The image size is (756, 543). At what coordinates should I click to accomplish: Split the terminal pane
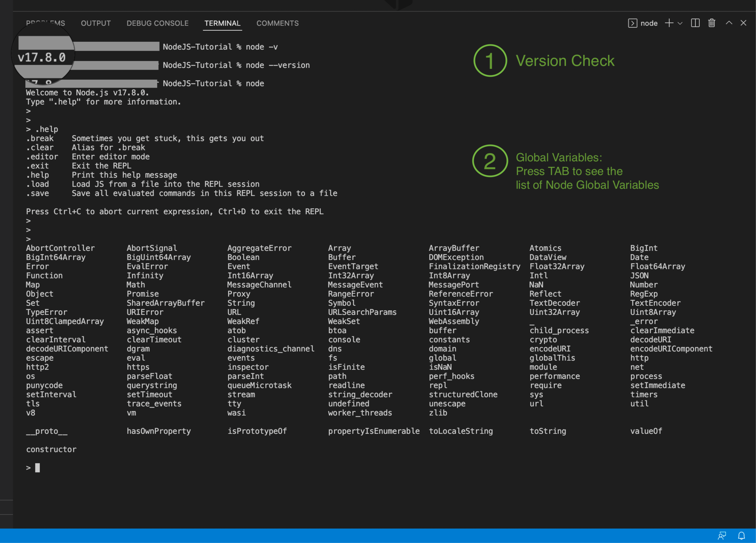click(x=695, y=23)
